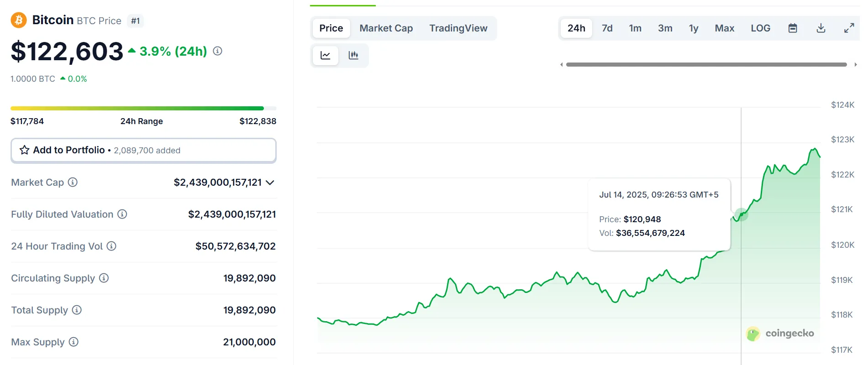Click Add to Portfolio button
This screenshot has width=868, height=365.
143,150
